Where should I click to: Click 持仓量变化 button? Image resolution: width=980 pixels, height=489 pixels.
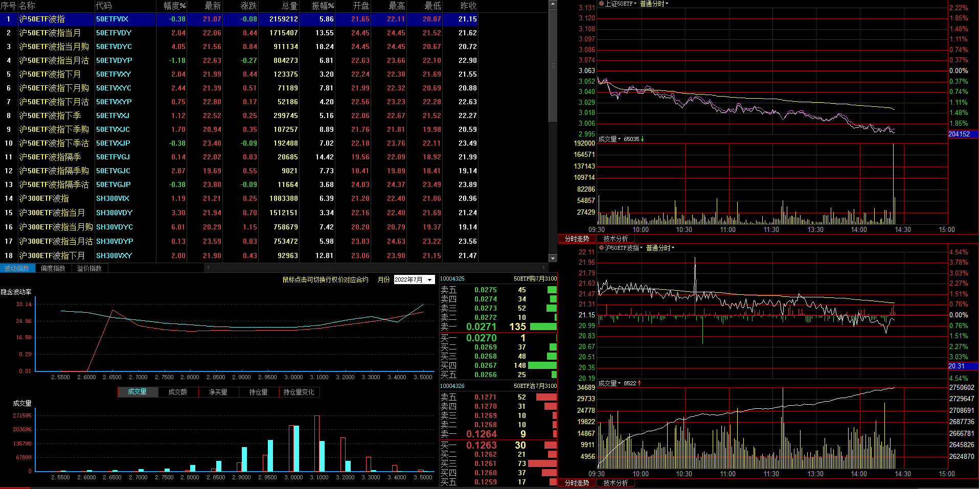tap(299, 392)
